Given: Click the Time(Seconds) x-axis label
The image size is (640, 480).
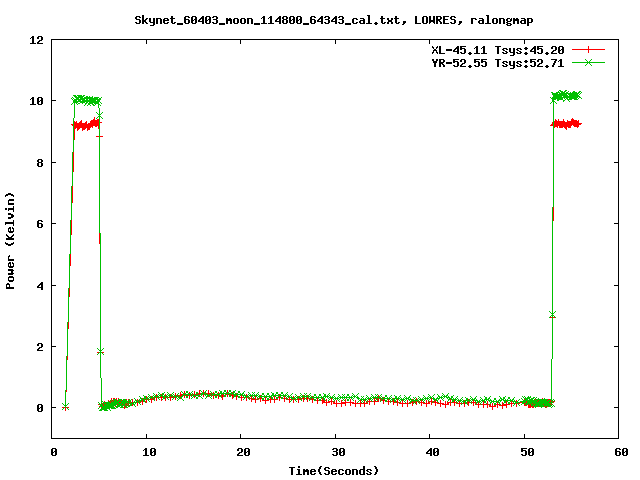Looking at the screenshot, I should click(334, 471).
